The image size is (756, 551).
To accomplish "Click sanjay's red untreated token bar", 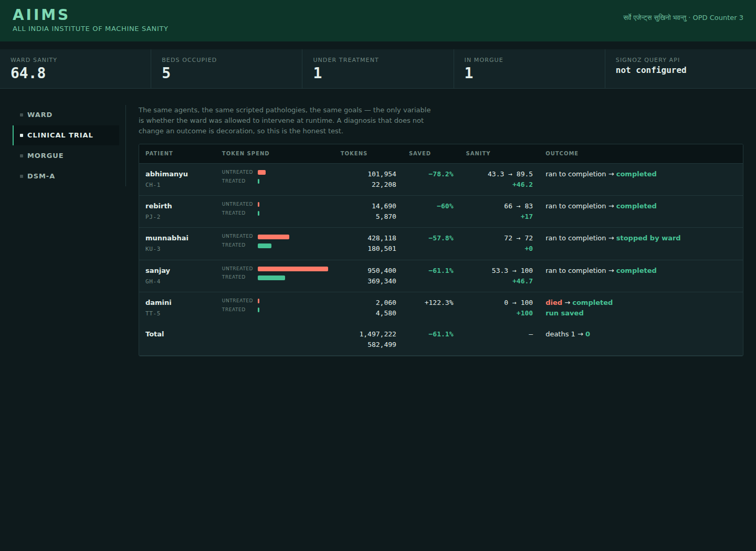I will coord(293,269).
